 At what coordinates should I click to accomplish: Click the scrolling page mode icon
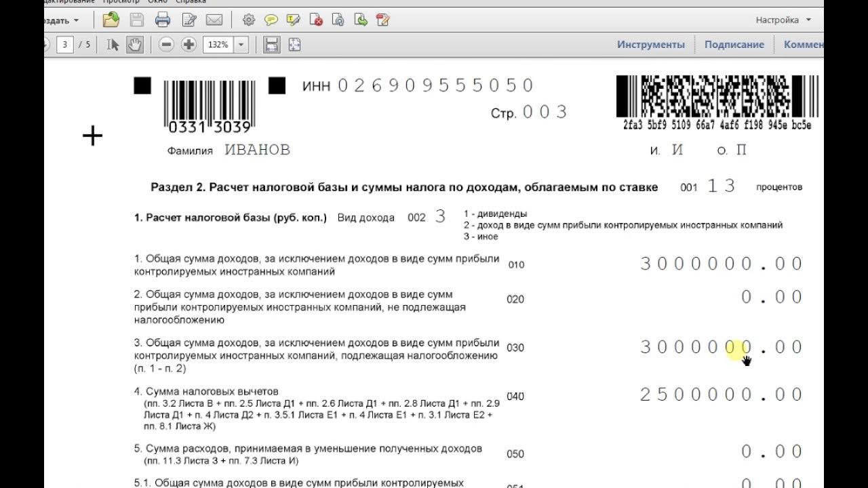point(272,45)
